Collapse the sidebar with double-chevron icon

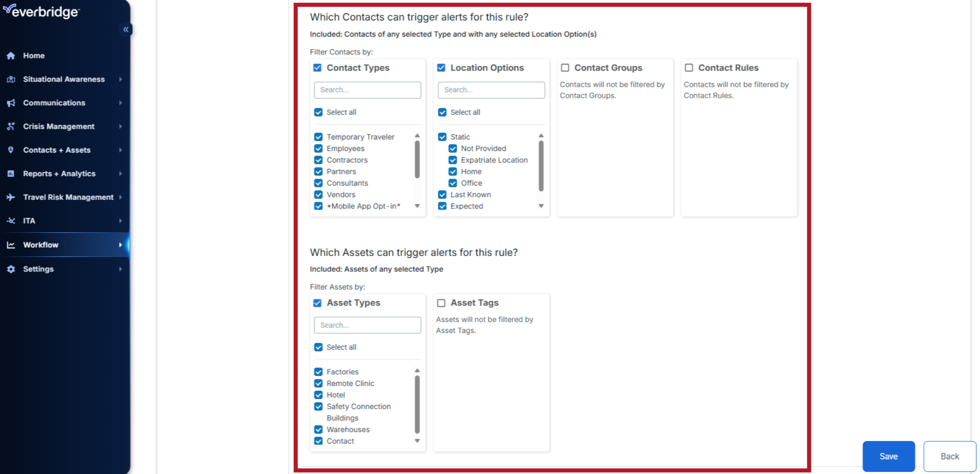point(126,29)
